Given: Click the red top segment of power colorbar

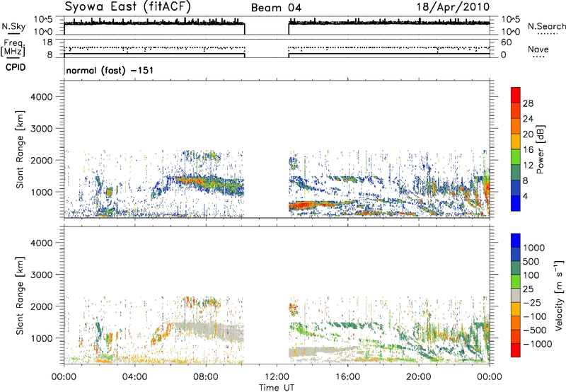Looking at the screenshot, I should 516,95.
